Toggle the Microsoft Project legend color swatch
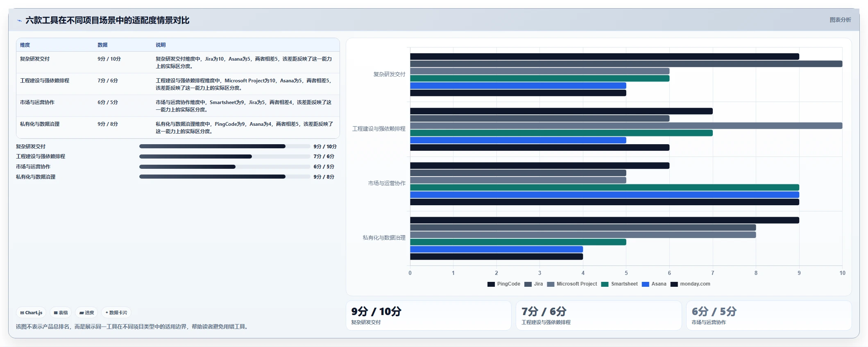The image size is (868, 347). (x=551, y=284)
